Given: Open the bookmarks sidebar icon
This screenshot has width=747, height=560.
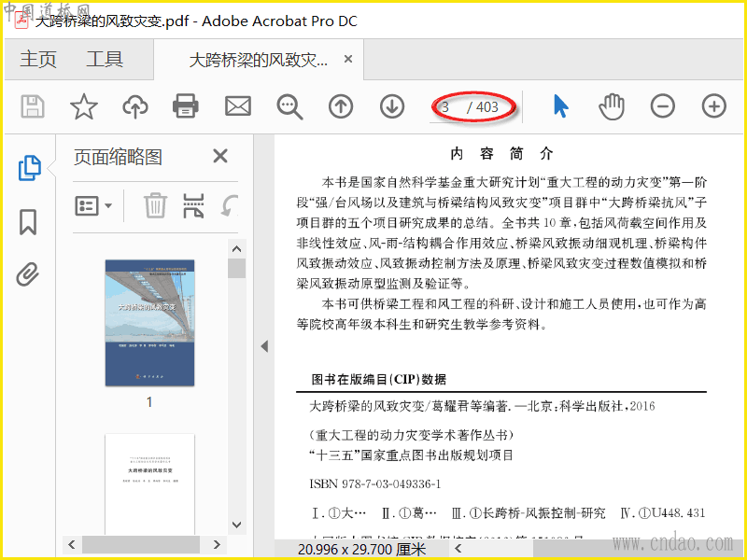Looking at the screenshot, I should [28, 222].
